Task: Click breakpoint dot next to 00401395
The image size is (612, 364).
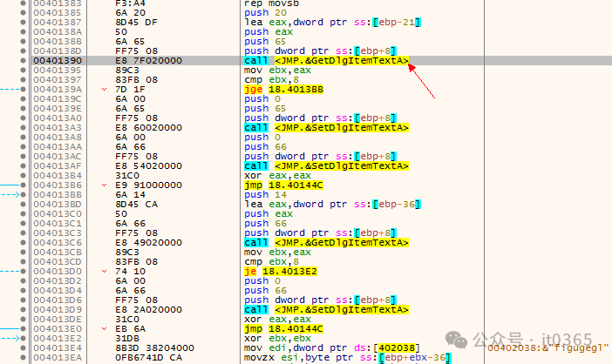Action: point(24,71)
